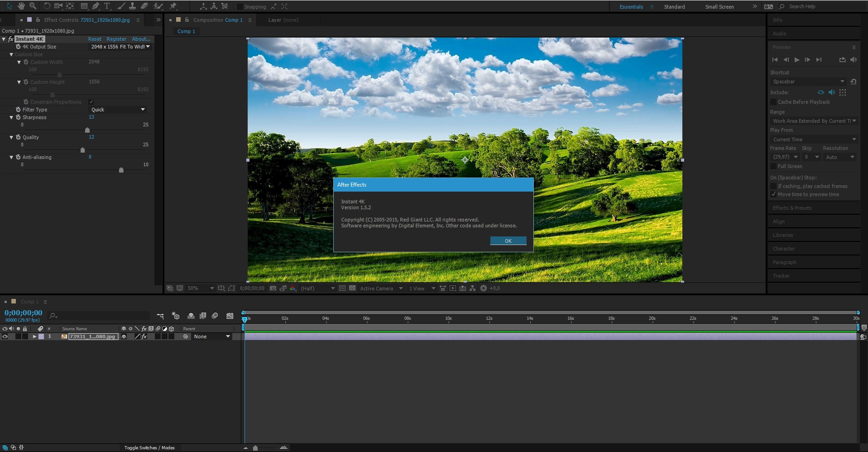Hide the 73931 layer via eye icon
868x452 pixels.
pos(5,337)
